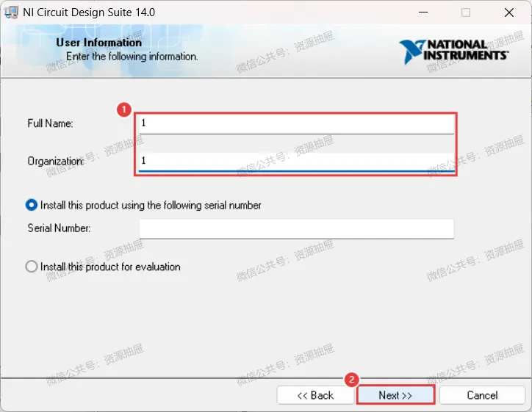
Task: Click the National Instruments logo
Action: pyautogui.click(x=454, y=51)
